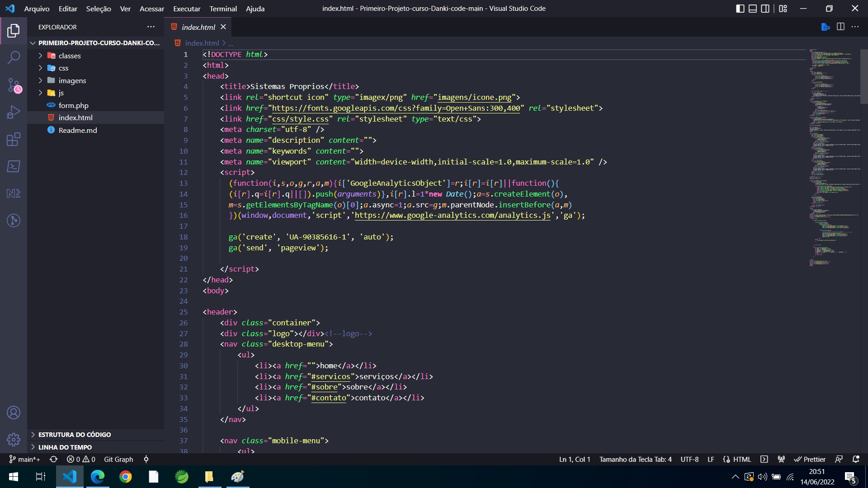Open Google Chrome from the taskbar
This screenshot has width=868, height=488.
(126, 477)
